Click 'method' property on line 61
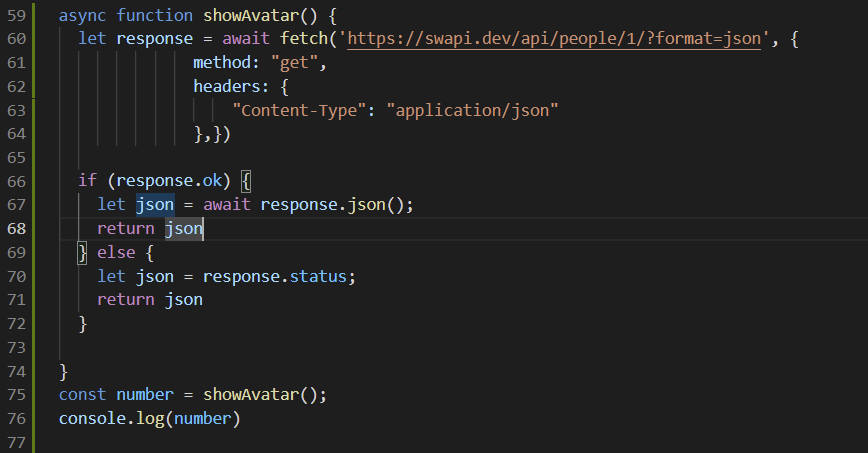The width and height of the screenshot is (868, 453). (222, 63)
